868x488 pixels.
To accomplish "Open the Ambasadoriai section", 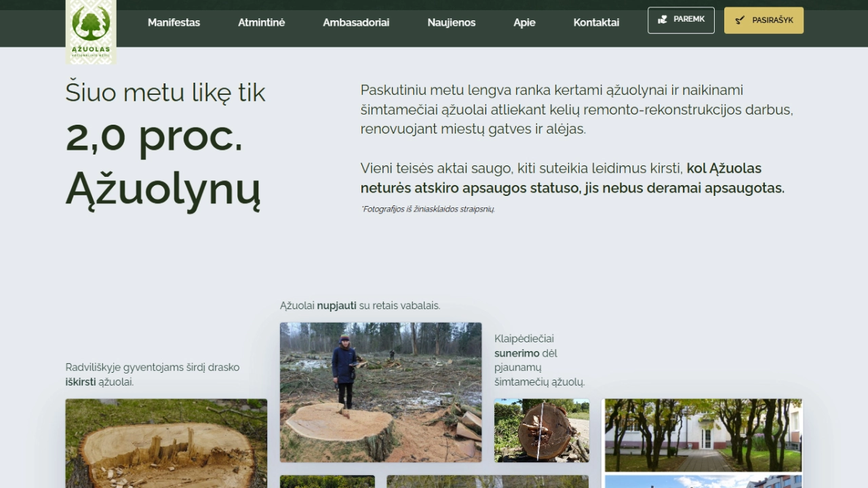I will 356,22.
